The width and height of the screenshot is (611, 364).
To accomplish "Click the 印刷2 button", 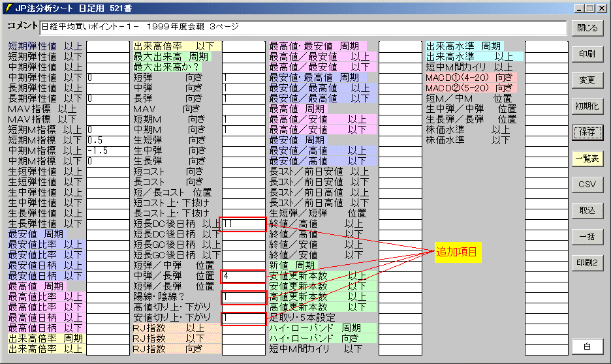I will pyautogui.click(x=587, y=262).
